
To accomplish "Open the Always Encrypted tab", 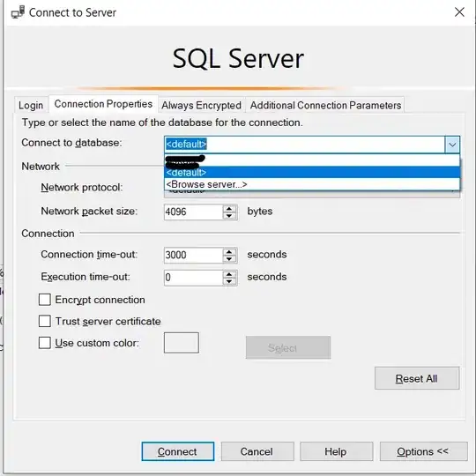I will (x=201, y=106).
